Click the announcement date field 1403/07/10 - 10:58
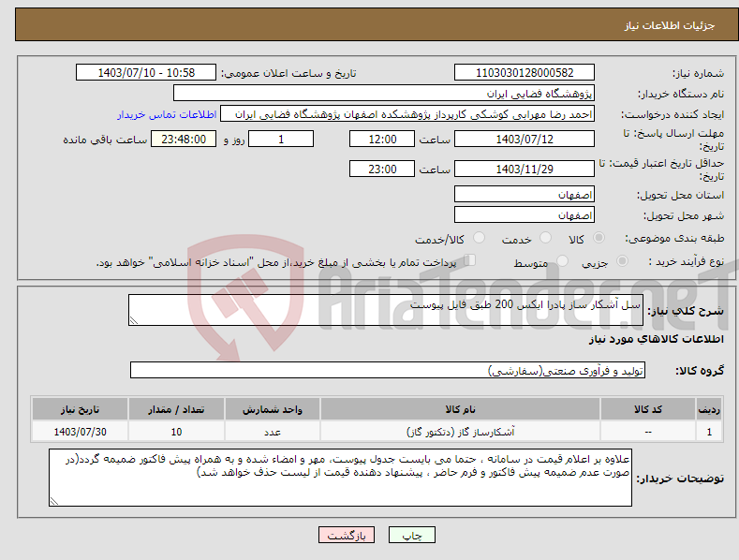 pyautogui.click(x=146, y=73)
